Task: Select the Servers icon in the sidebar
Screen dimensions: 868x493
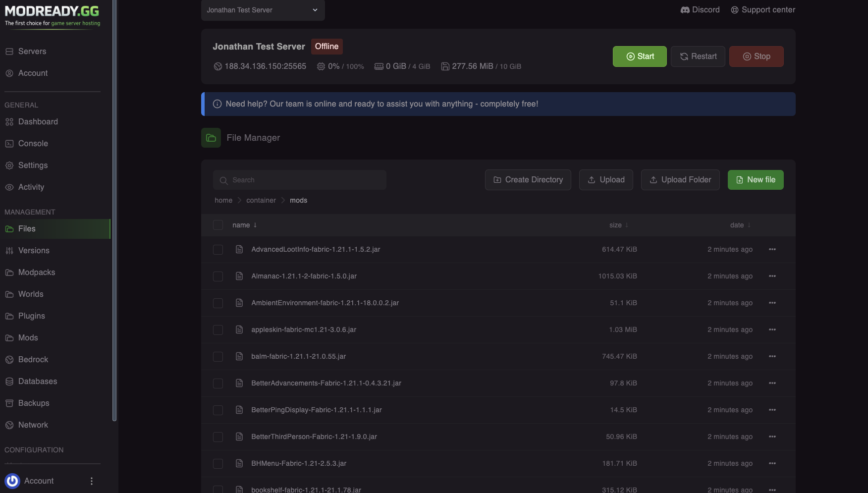Action: point(9,51)
